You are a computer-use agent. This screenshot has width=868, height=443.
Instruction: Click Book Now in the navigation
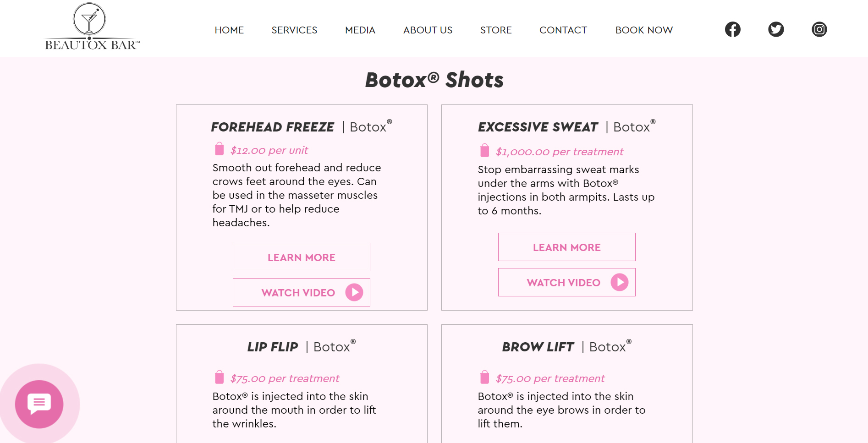tap(644, 30)
